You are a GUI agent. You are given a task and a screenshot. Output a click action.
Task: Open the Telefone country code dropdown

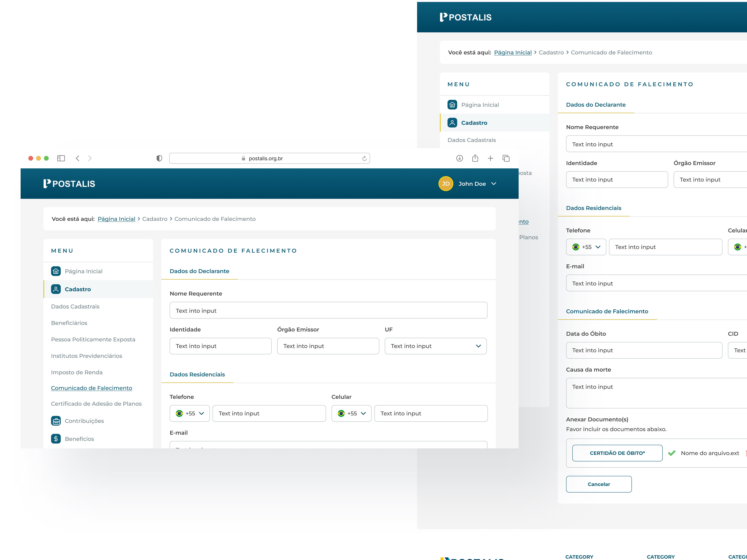coord(189,413)
